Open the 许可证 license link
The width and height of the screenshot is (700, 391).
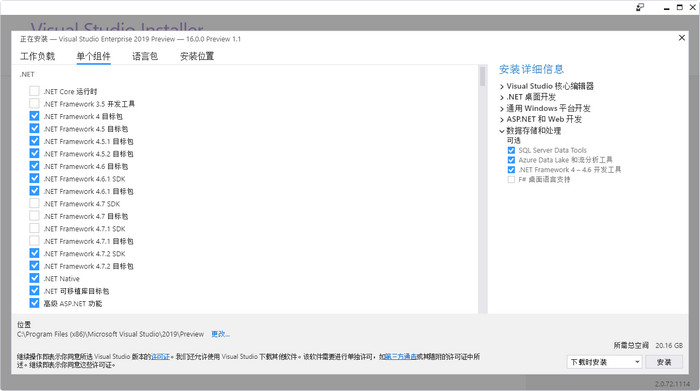pos(160,357)
